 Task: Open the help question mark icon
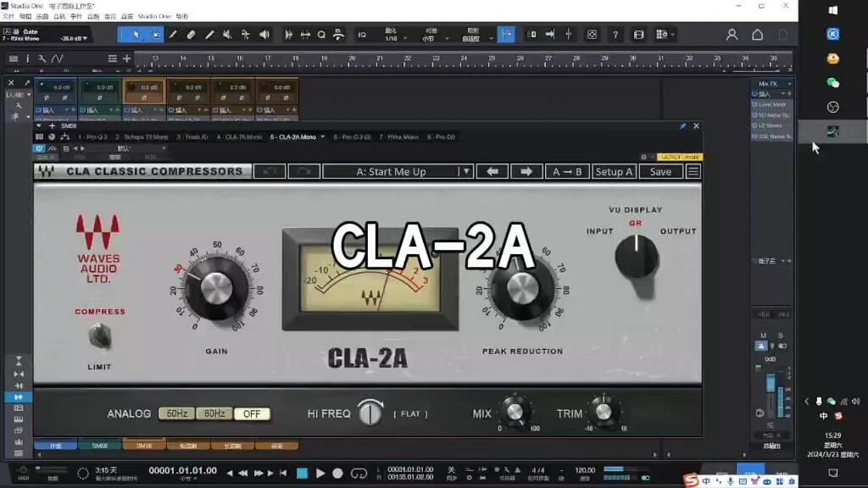[x=615, y=35]
